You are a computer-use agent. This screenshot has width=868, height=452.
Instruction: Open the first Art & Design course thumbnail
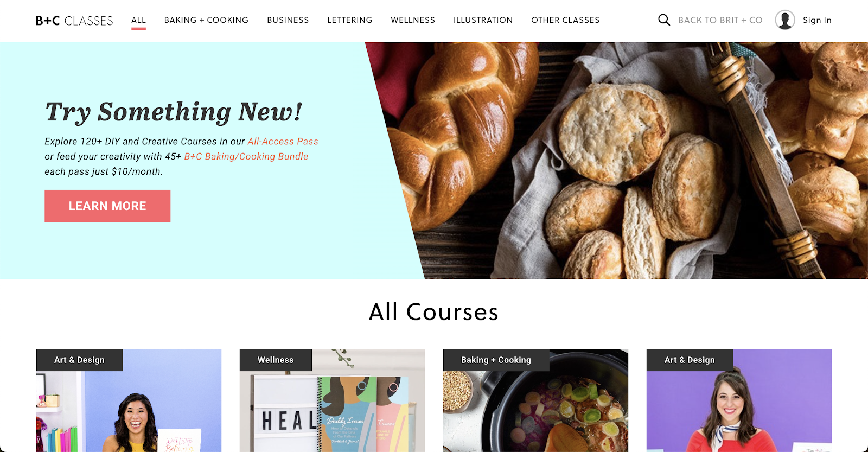pos(129,400)
